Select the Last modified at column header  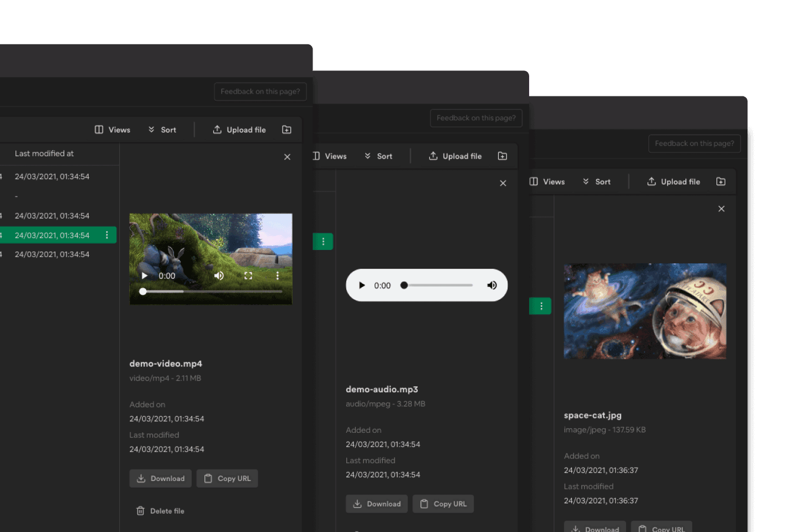[45, 154]
